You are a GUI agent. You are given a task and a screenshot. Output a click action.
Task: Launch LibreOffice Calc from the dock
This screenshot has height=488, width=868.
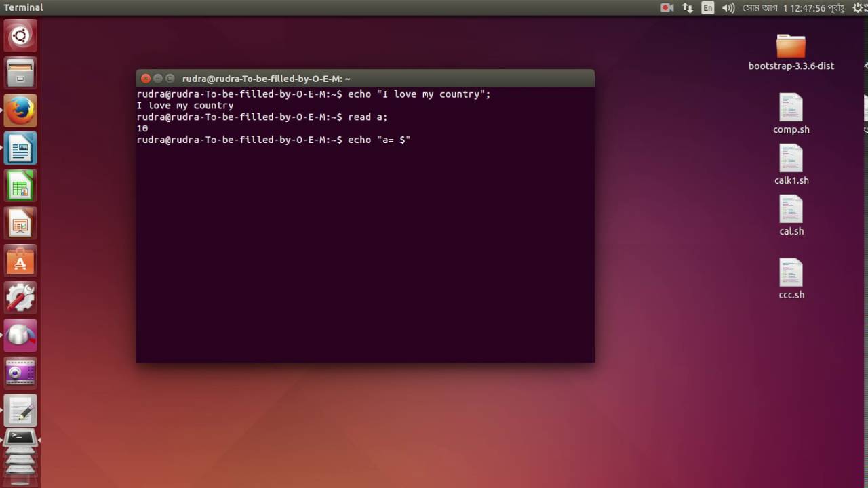[20, 185]
